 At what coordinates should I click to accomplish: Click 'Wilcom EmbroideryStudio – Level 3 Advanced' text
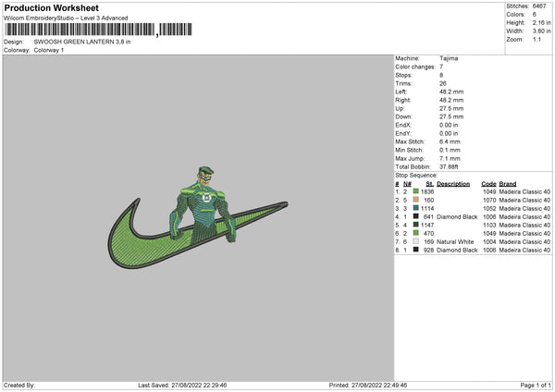tap(66, 18)
